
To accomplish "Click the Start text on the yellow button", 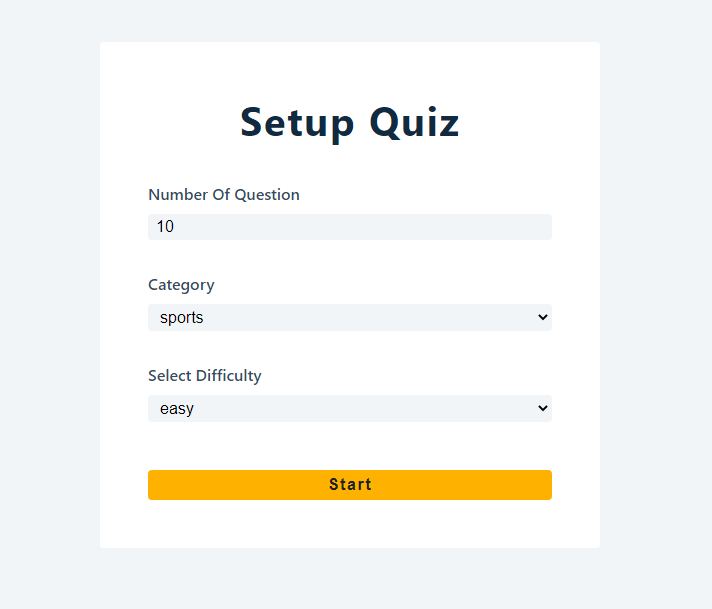I will click(350, 485).
